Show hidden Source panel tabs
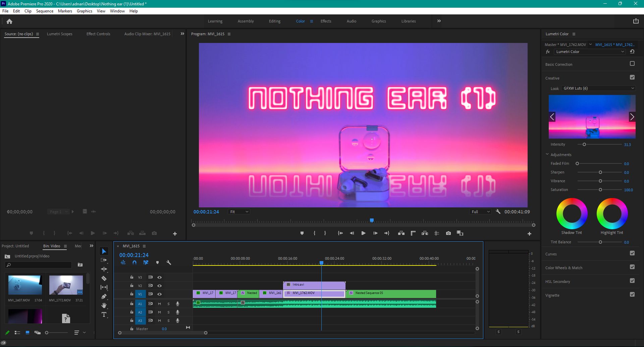The width and height of the screenshot is (644, 347). tap(182, 34)
